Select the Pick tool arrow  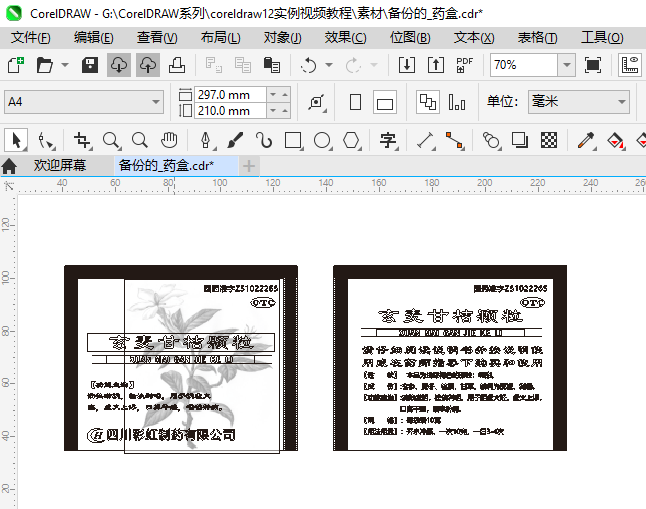(x=16, y=141)
